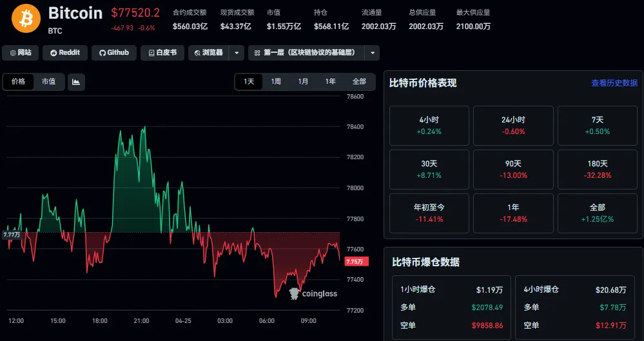Open the 白皮书 whitepaper button
644x341 pixels.
tap(162, 53)
